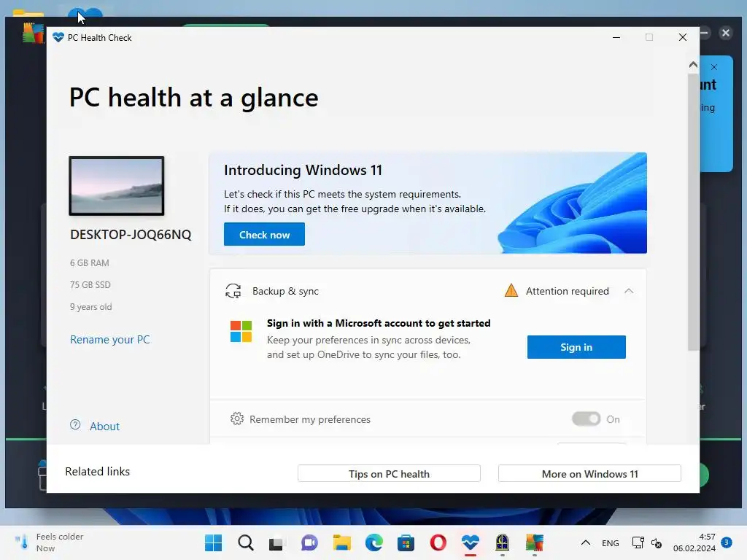Show hidden tray icons chevron

click(586, 542)
